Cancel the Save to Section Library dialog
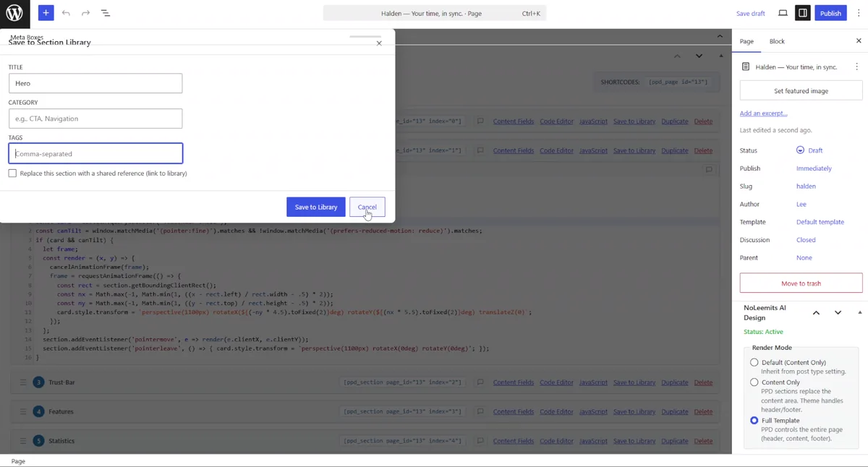This screenshot has width=868, height=467. coord(367,207)
